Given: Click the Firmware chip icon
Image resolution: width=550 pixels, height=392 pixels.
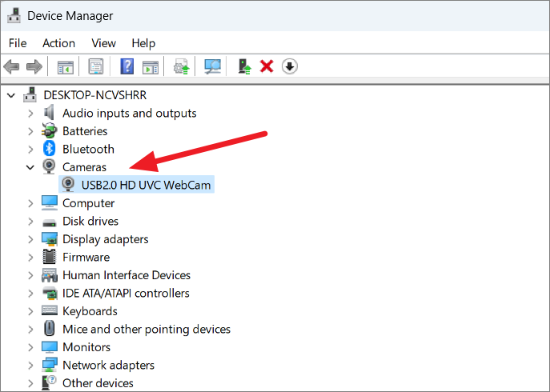Looking at the screenshot, I should point(49,257).
